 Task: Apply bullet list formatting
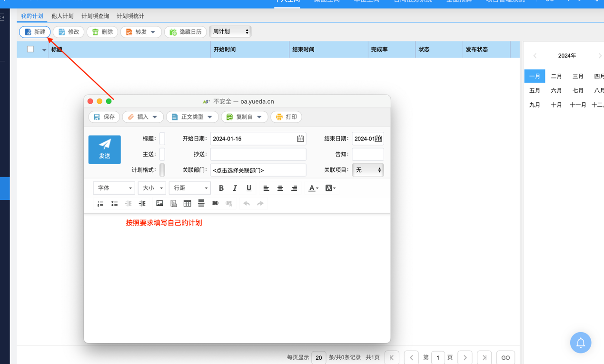click(114, 203)
